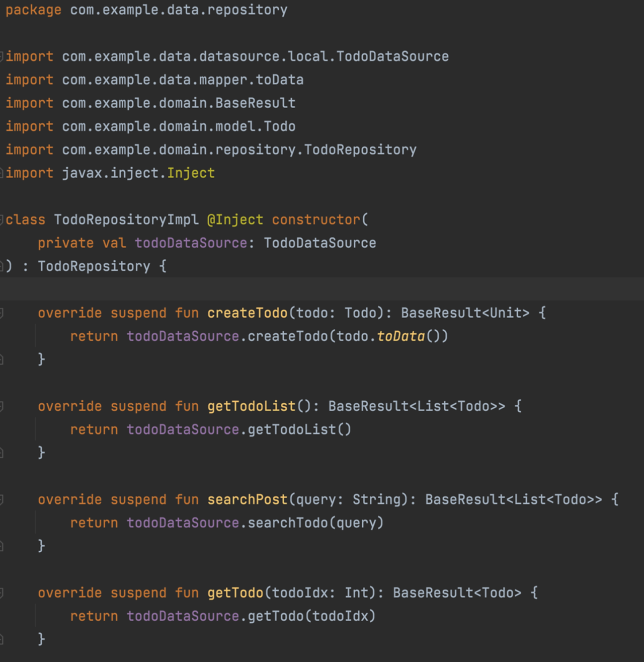Click 'getTodo' function name in its override declaration

tap(235, 593)
